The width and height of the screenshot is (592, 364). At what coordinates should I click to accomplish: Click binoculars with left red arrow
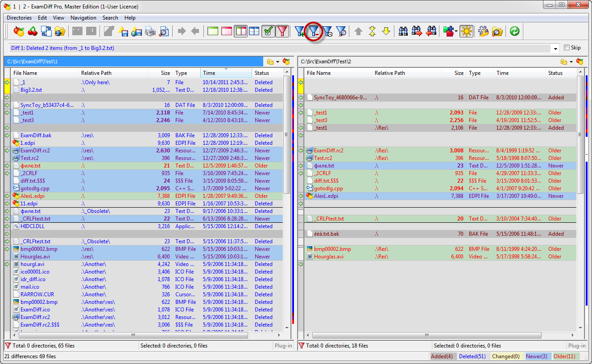pos(431,31)
